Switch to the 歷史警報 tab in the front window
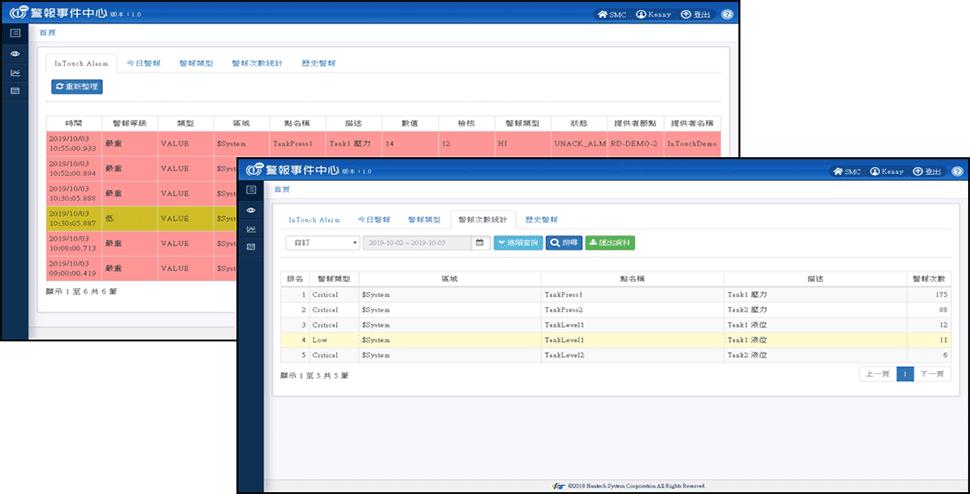This screenshot has height=494, width=970. coord(541,219)
